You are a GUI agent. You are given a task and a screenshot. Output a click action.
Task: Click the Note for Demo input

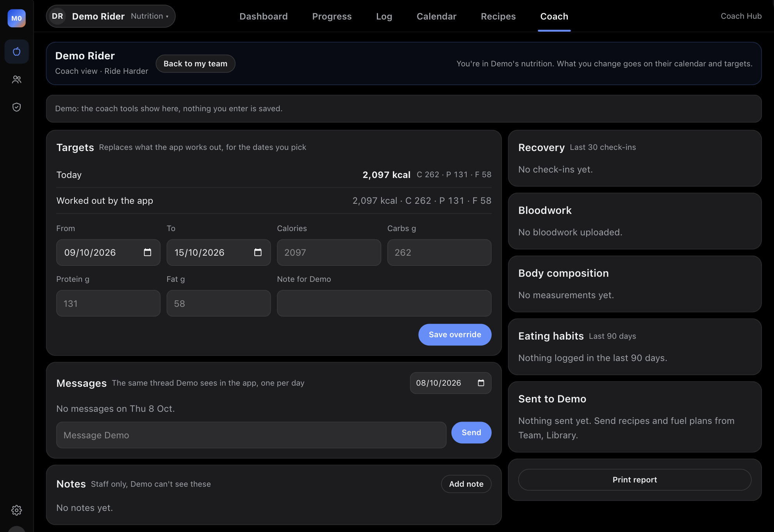pyautogui.click(x=384, y=303)
